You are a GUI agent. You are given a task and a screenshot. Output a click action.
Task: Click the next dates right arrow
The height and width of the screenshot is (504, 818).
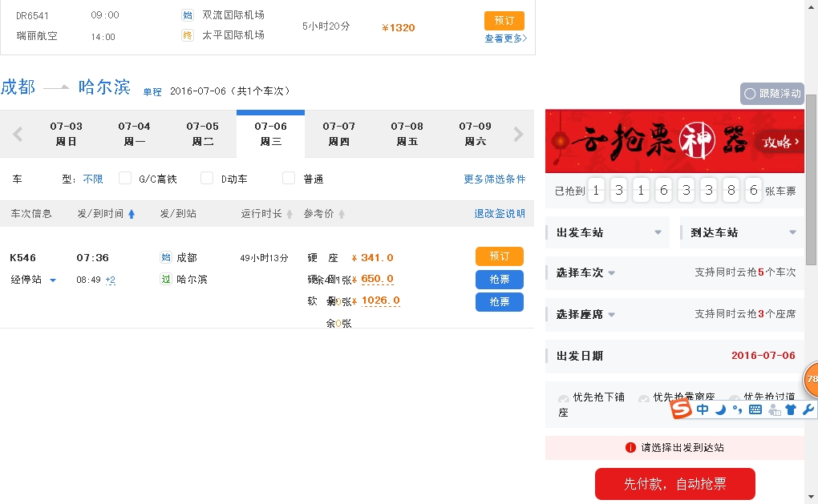click(x=518, y=135)
